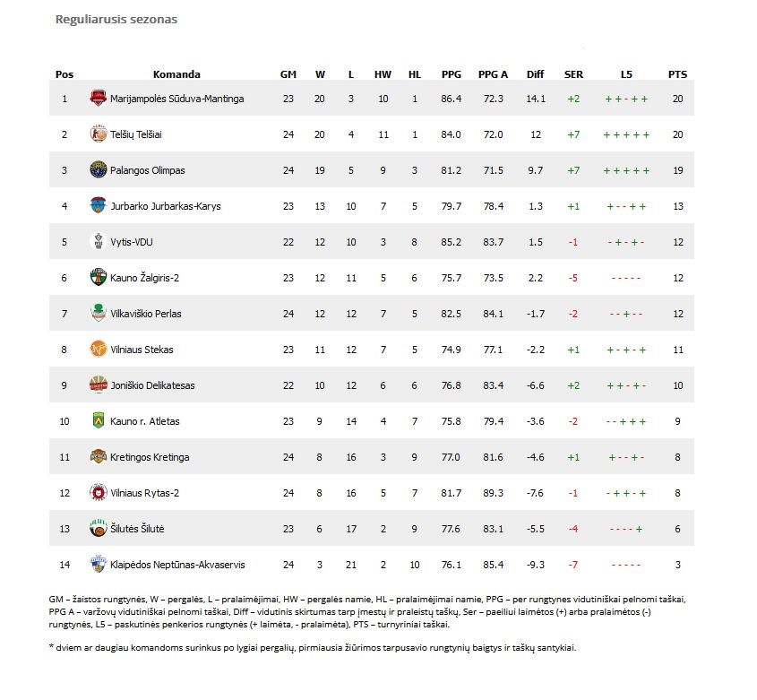The image size is (757, 700).
Task: Click the Šilutės Šilutė team logo
Action: click(98, 528)
